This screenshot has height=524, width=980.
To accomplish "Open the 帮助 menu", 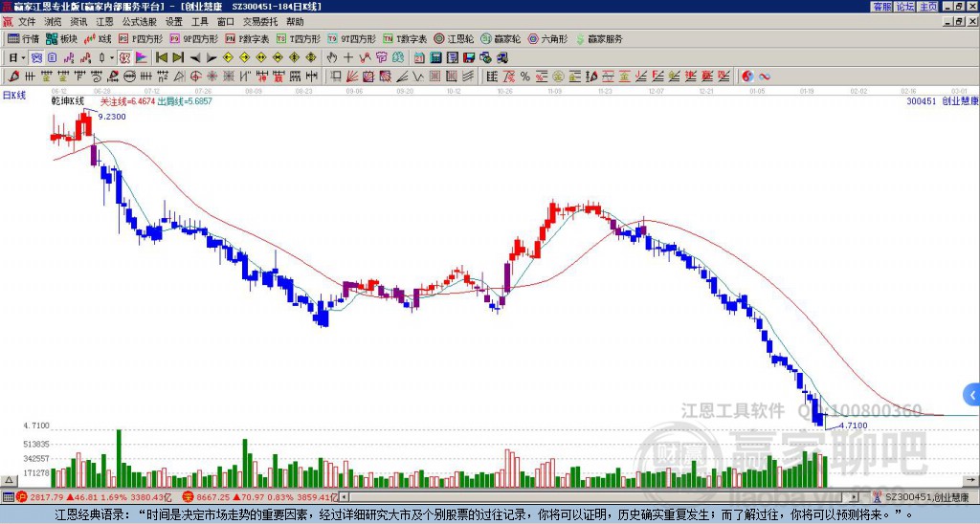I will click(x=295, y=22).
